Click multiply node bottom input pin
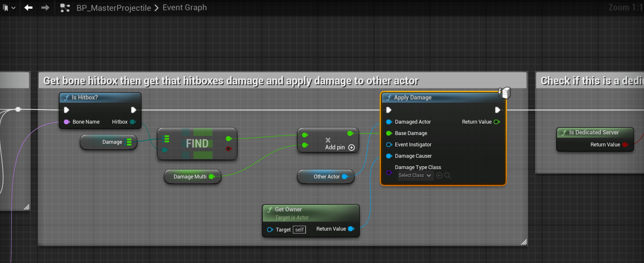Screen dimensions: 644x263 [305, 145]
